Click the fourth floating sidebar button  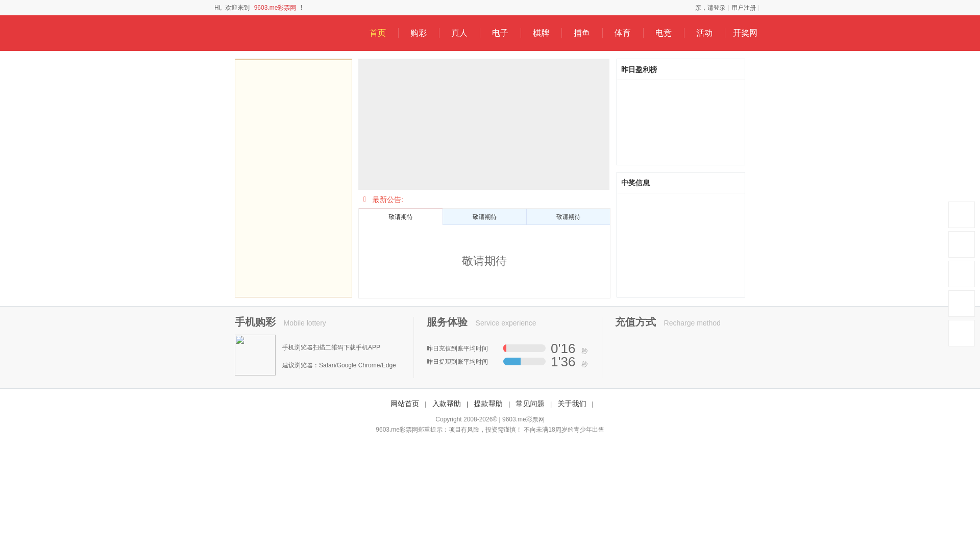pyautogui.click(x=962, y=304)
